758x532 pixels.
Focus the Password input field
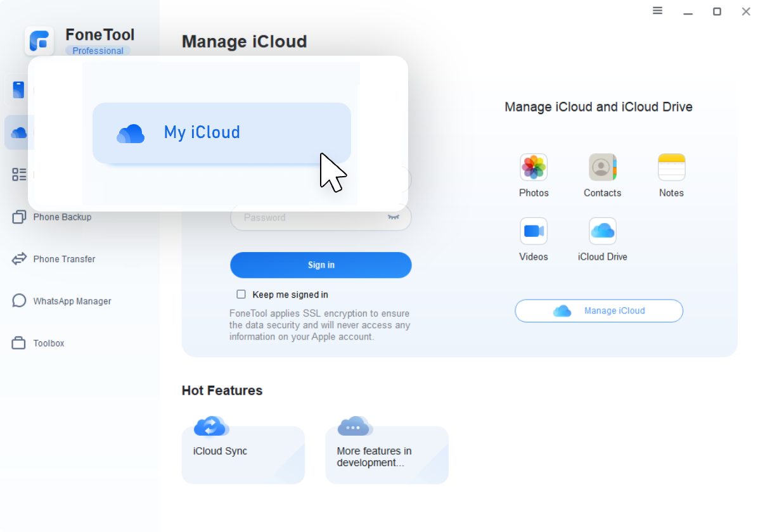click(x=311, y=217)
